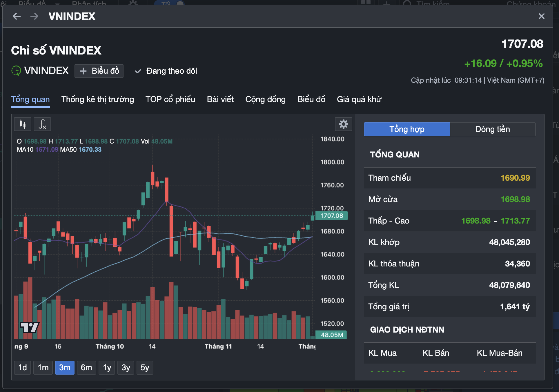
Task: Open the 'Giá quá khứ' tab
Action: pyautogui.click(x=359, y=99)
